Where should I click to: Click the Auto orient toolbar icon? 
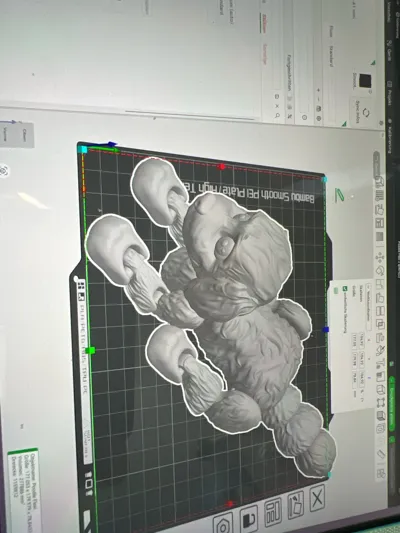click(380, 209)
